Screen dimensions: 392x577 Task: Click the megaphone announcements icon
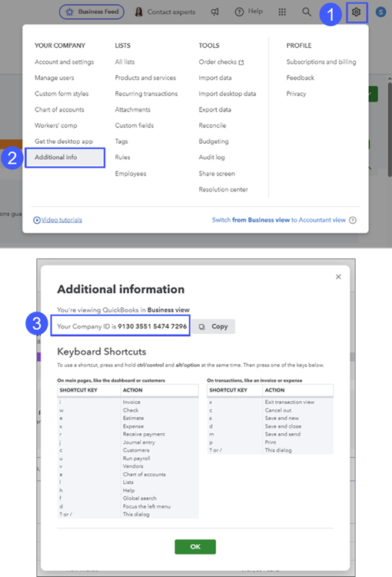click(x=214, y=12)
